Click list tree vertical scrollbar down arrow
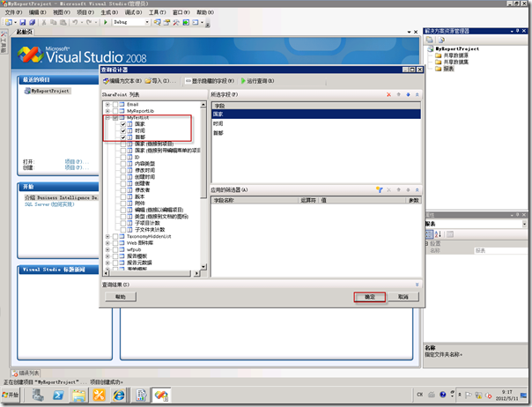 203,267
